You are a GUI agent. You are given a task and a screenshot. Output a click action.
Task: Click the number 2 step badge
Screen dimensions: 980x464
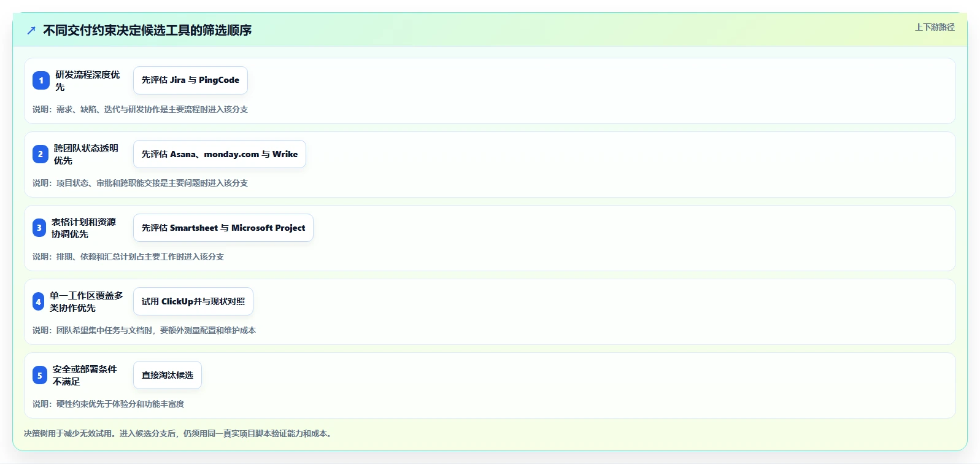pyautogui.click(x=41, y=154)
